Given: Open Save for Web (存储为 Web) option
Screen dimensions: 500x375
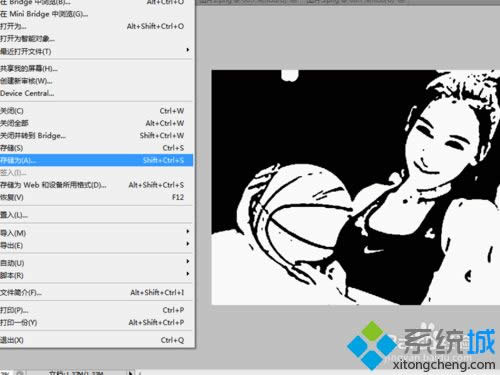Looking at the screenshot, I should point(96,185).
